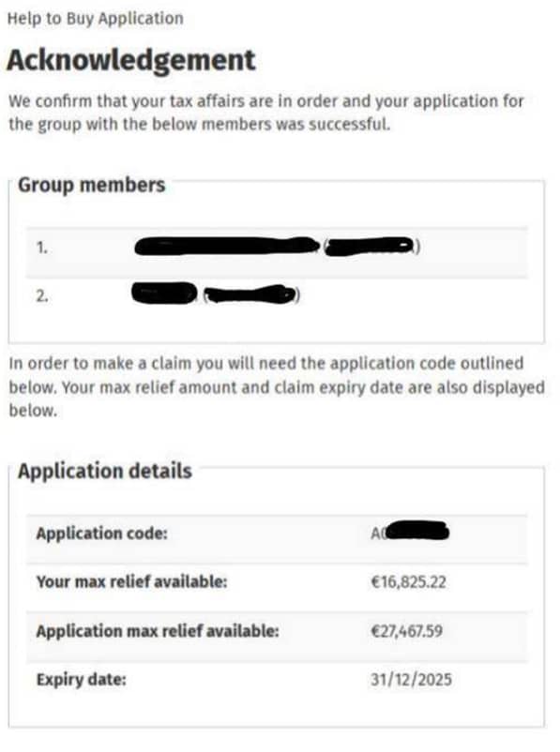Click the number 2 list marker
This screenshot has height=752, width=560.
[42, 296]
